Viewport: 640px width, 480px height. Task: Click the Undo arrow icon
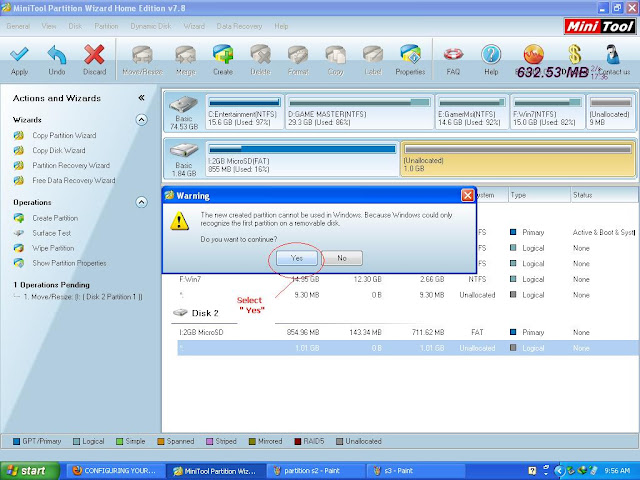tap(57, 54)
